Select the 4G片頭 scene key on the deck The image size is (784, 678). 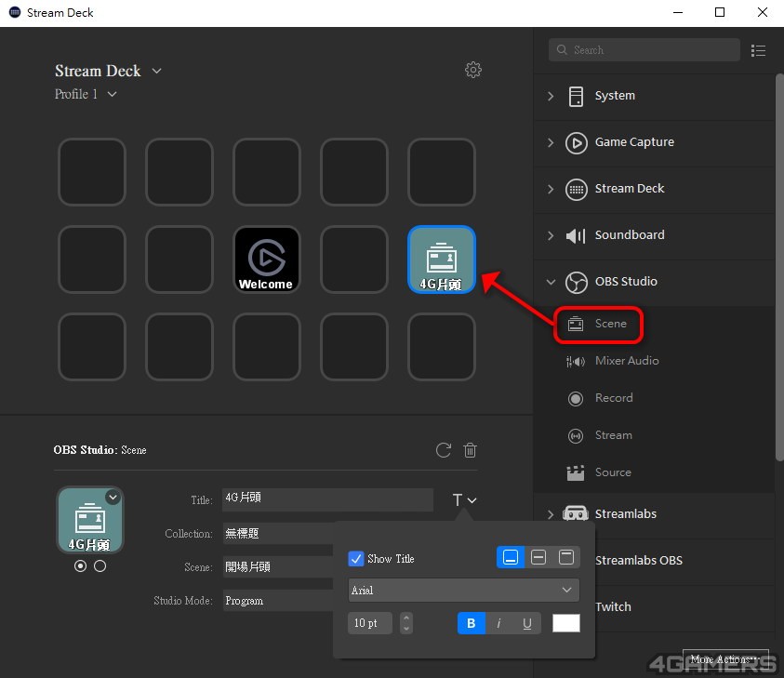tap(441, 259)
